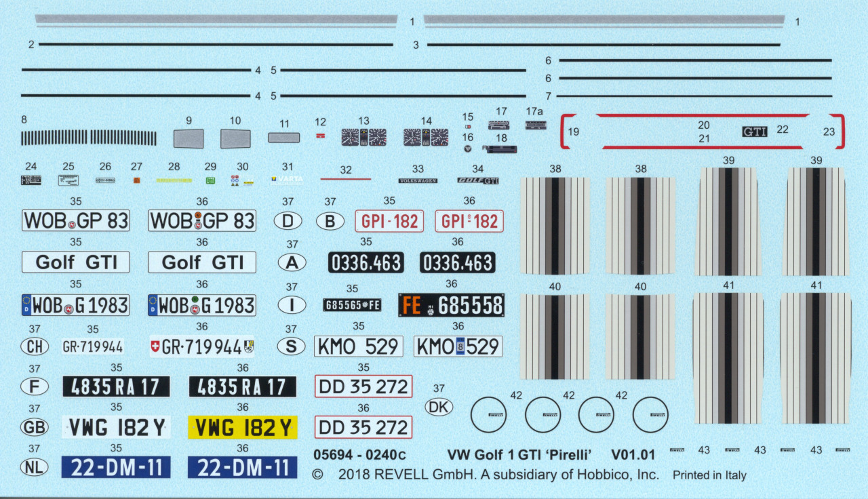Screen dimensions: 868x499
Task: Click the instrument cluster decal numbered 14
Action: coord(426,138)
